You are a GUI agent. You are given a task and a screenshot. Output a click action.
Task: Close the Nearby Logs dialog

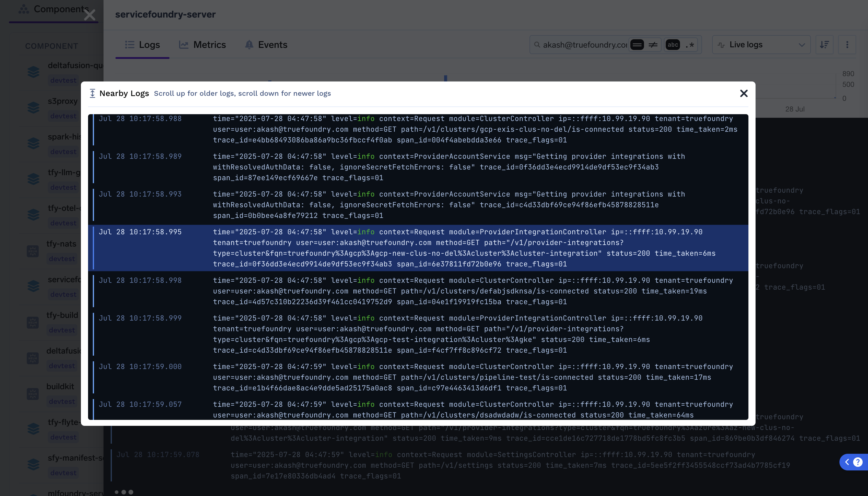(x=744, y=93)
